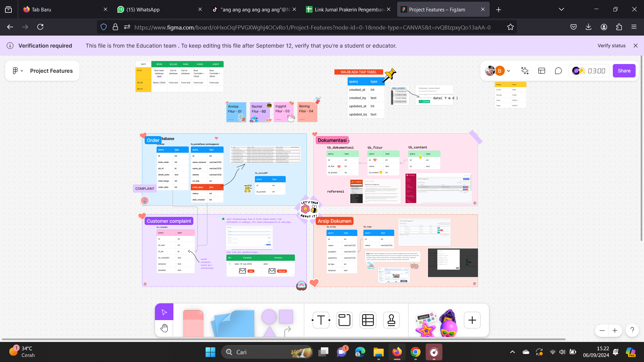Select the Stamp tool icon
644x362 pixels.
click(x=391, y=320)
